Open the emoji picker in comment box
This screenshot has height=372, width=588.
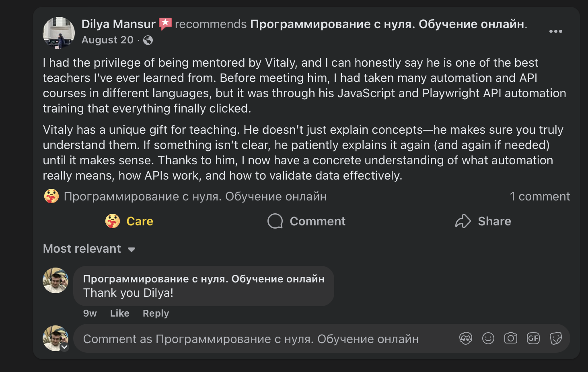coord(488,338)
